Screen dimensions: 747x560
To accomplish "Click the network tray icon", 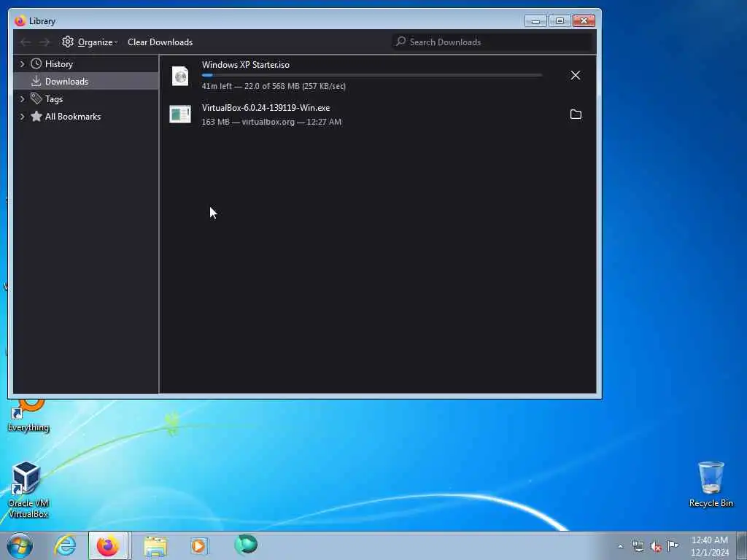I will pos(638,546).
